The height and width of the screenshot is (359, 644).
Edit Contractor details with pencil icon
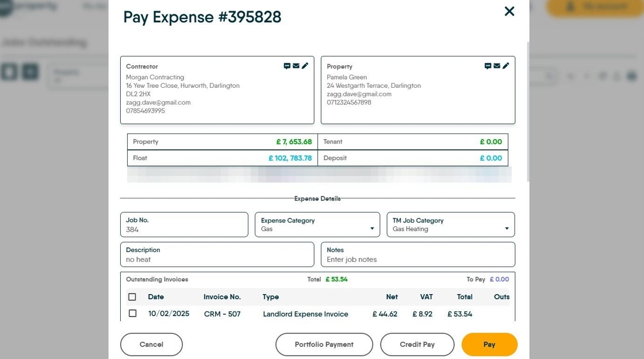(x=305, y=66)
